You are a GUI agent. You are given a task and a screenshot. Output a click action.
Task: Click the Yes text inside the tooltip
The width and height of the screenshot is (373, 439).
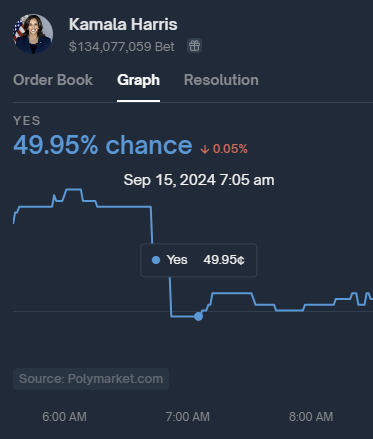pyautogui.click(x=177, y=260)
